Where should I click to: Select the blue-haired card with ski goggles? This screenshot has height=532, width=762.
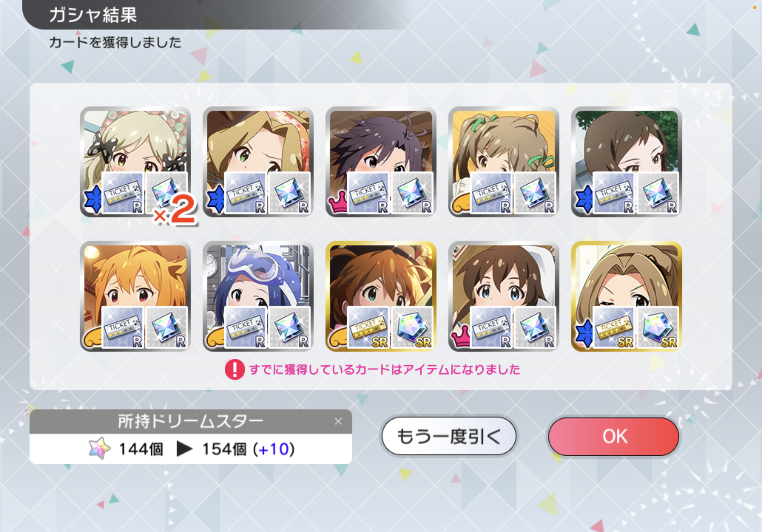click(258, 296)
